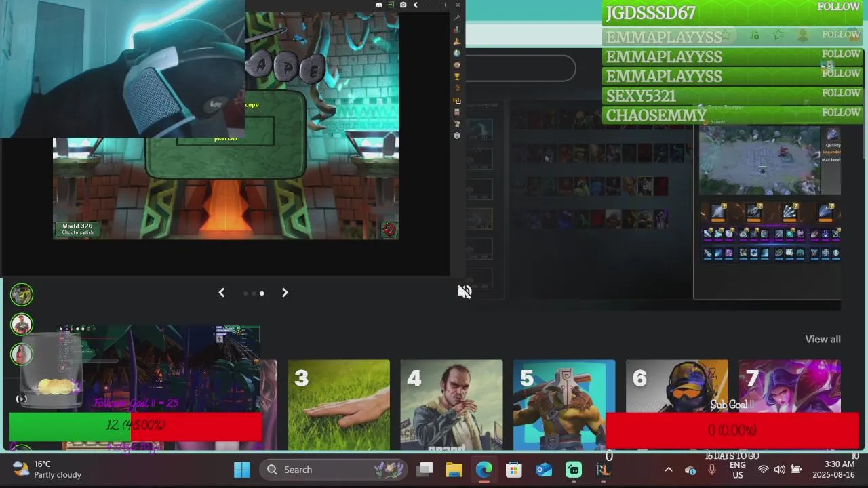868x488 pixels.
Task: Open the RuneLite Hiscore bar-chart panel icon
Action: pyautogui.click(x=457, y=30)
